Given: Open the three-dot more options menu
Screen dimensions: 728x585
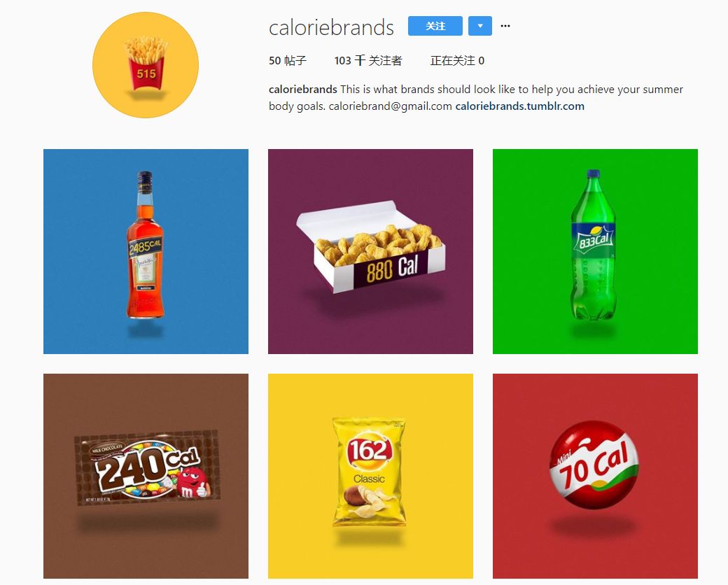Looking at the screenshot, I should (x=505, y=26).
